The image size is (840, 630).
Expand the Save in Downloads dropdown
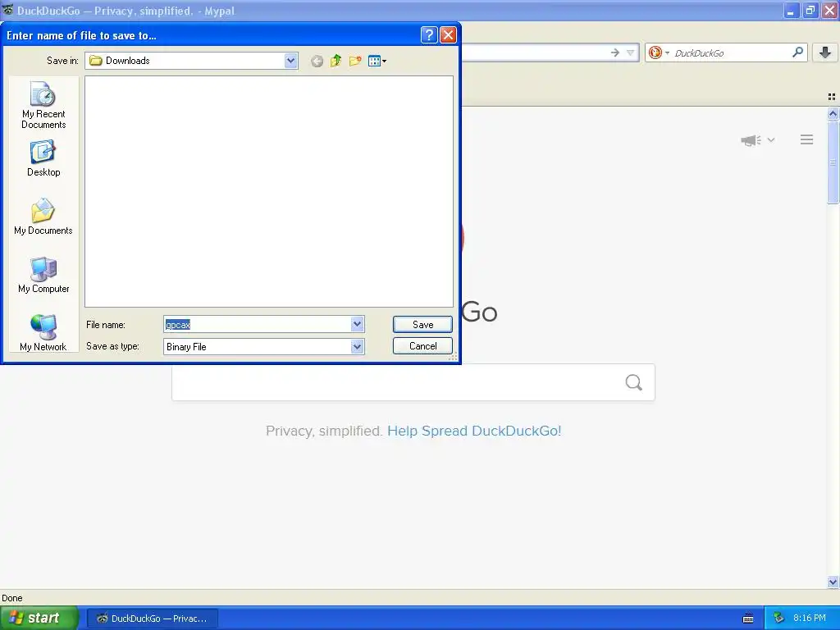pos(290,61)
